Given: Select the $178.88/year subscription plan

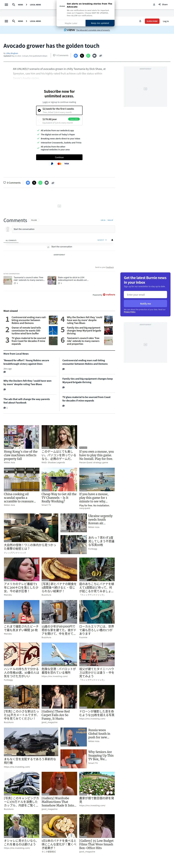Looking at the screenshot, I should pyautogui.click(x=59, y=121).
